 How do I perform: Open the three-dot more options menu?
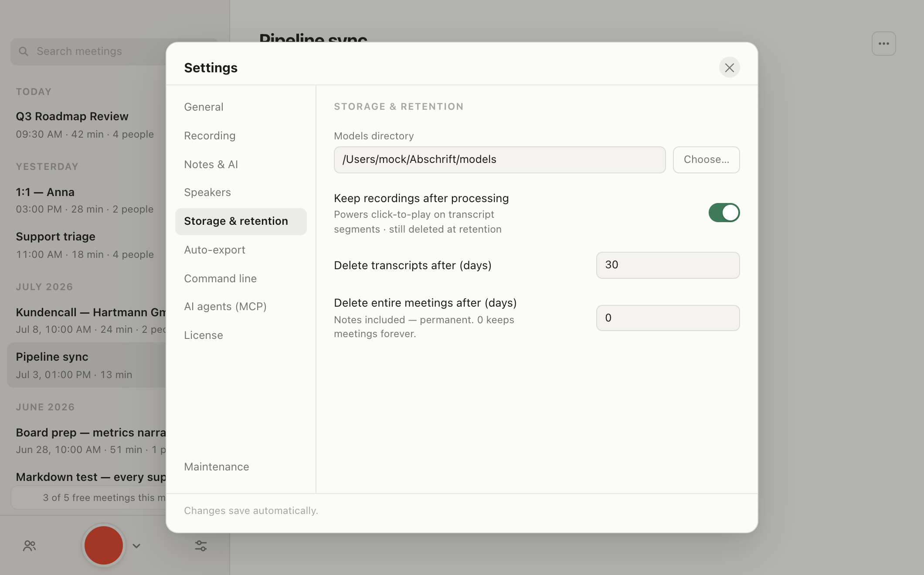click(x=883, y=44)
